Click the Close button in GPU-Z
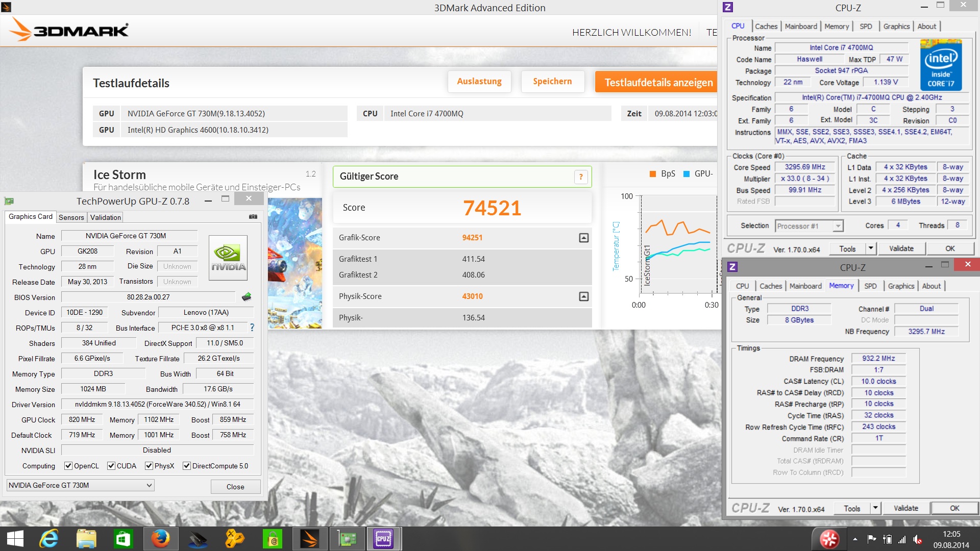Screen dimensions: 980x551 pyautogui.click(x=235, y=487)
